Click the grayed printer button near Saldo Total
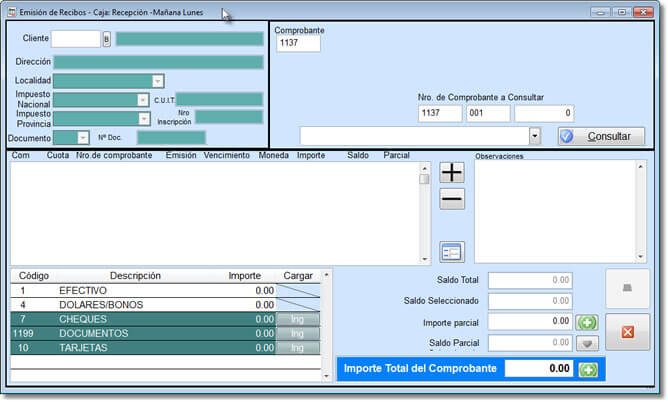 tap(628, 288)
